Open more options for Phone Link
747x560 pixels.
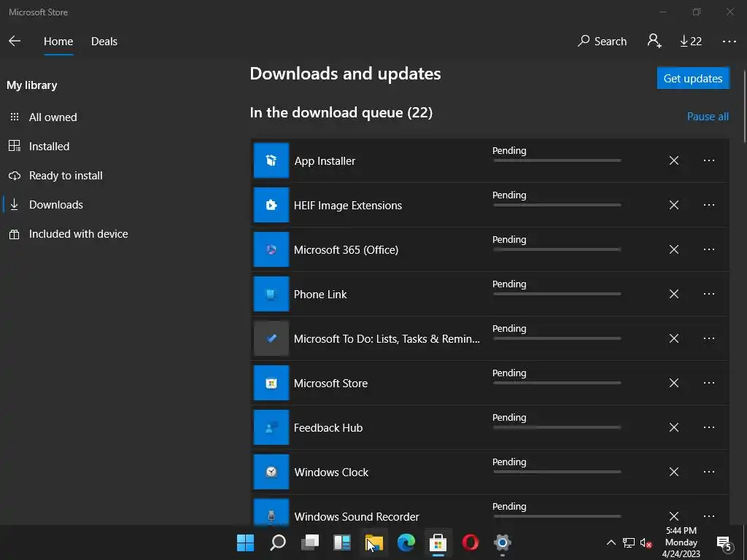click(x=709, y=294)
